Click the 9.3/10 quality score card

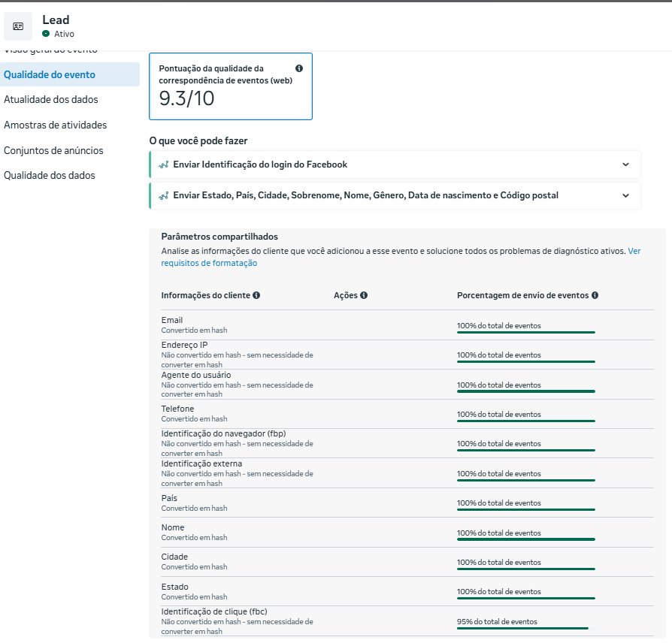[230, 86]
